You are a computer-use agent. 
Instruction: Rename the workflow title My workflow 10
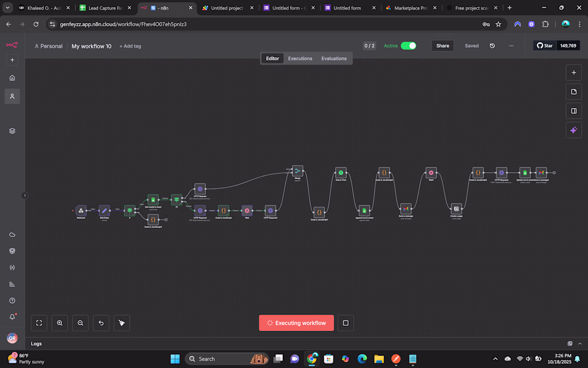point(91,46)
